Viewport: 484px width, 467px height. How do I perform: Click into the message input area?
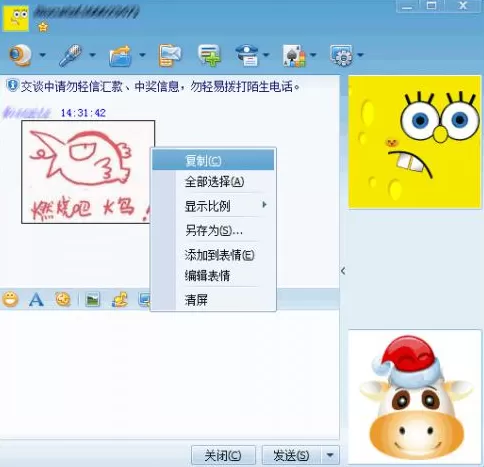pos(169,375)
